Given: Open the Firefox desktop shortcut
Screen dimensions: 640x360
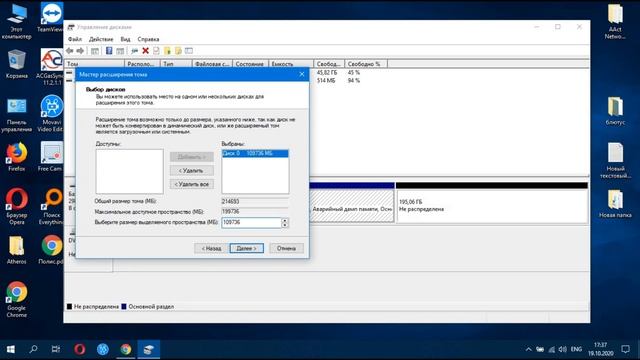Looking at the screenshot, I should [x=16, y=156].
